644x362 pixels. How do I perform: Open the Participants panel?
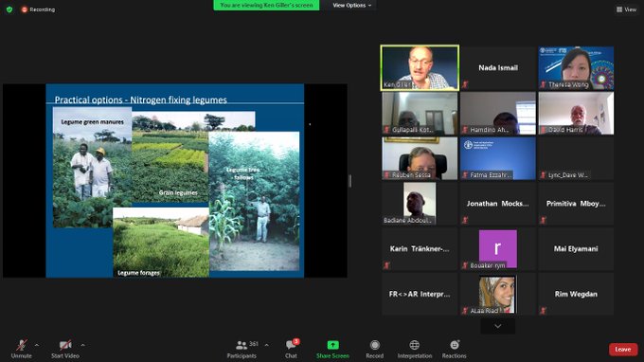pos(241,349)
